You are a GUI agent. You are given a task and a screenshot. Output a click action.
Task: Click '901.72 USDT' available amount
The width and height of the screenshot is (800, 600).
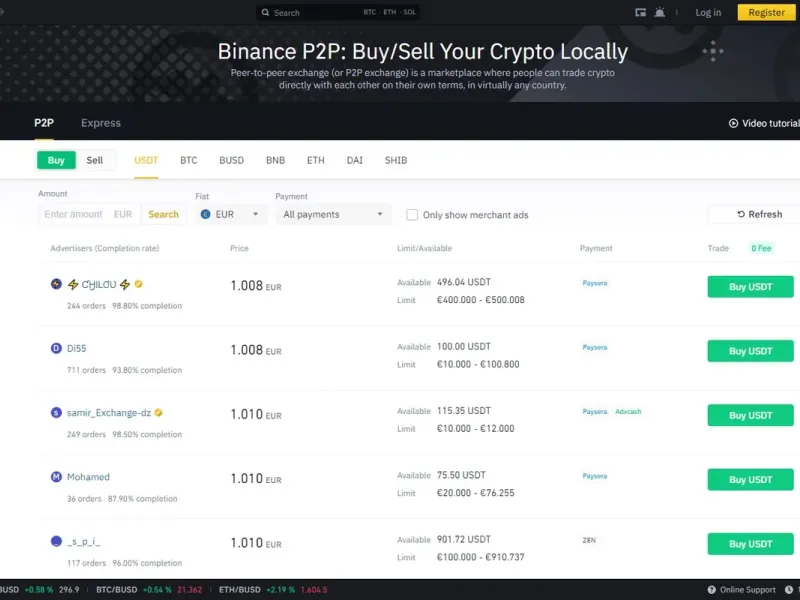point(464,539)
